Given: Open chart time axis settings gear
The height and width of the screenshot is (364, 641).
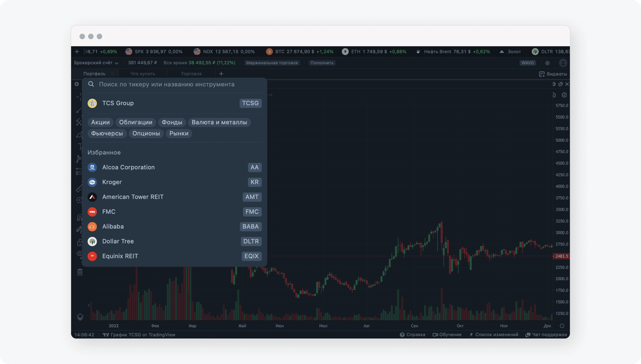Looking at the screenshot, I should pyautogui.click(x=562, y=326).
